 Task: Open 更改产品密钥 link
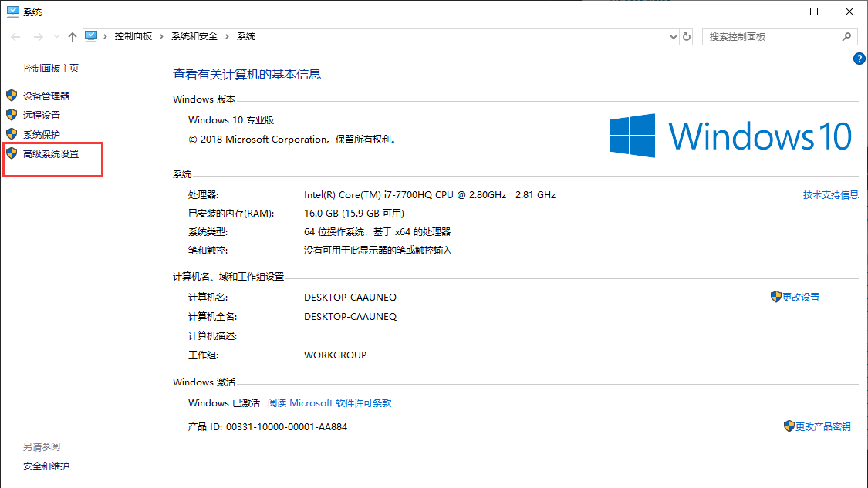point(823,426)
